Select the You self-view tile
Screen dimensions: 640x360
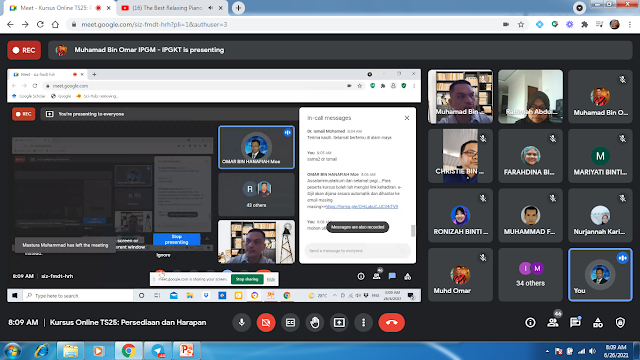click(x=600, y=275)
